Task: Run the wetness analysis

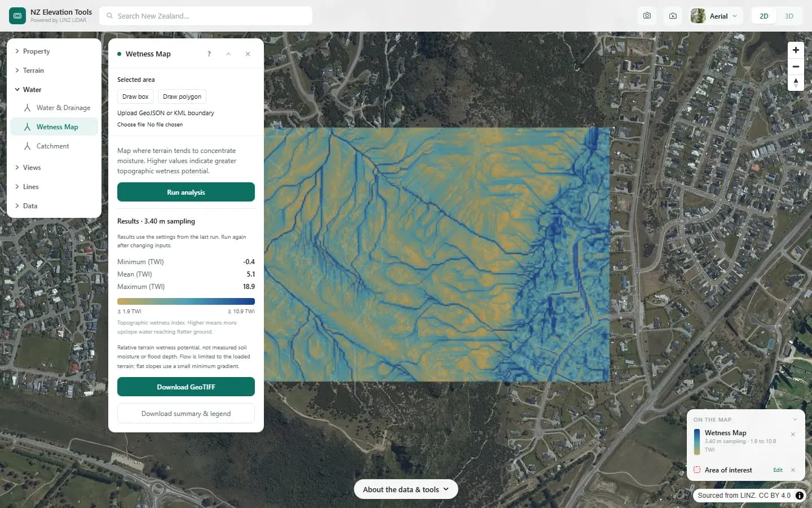Action: 186,192
